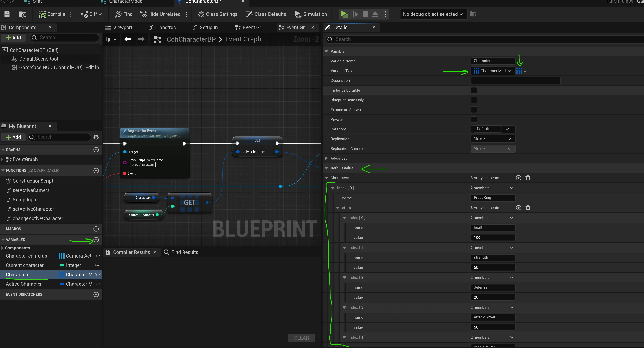Check the Expose on Spawn option
Image resolution: width=644 pixels, height=348 pixels.
(474, 110)
